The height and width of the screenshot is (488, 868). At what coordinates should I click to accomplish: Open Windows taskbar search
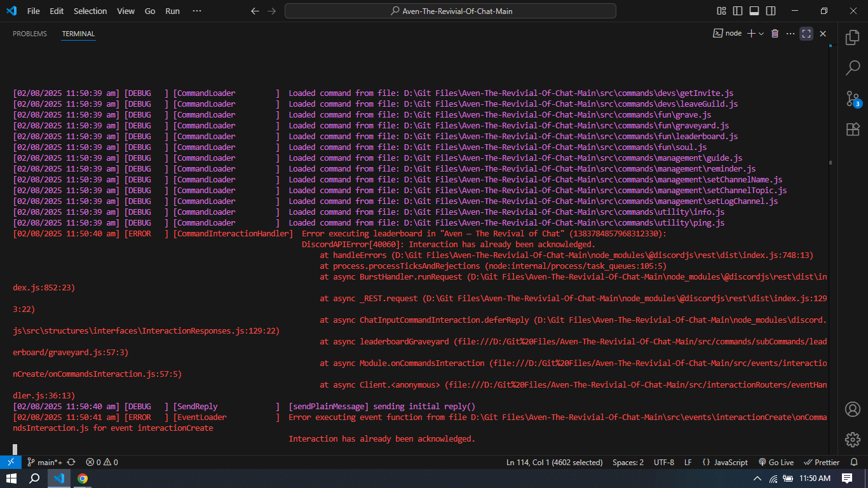coord(35,478)
